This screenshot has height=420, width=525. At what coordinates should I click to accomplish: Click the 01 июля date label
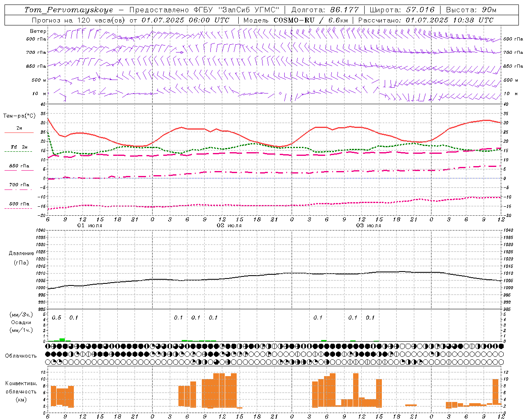click(90, 226)
